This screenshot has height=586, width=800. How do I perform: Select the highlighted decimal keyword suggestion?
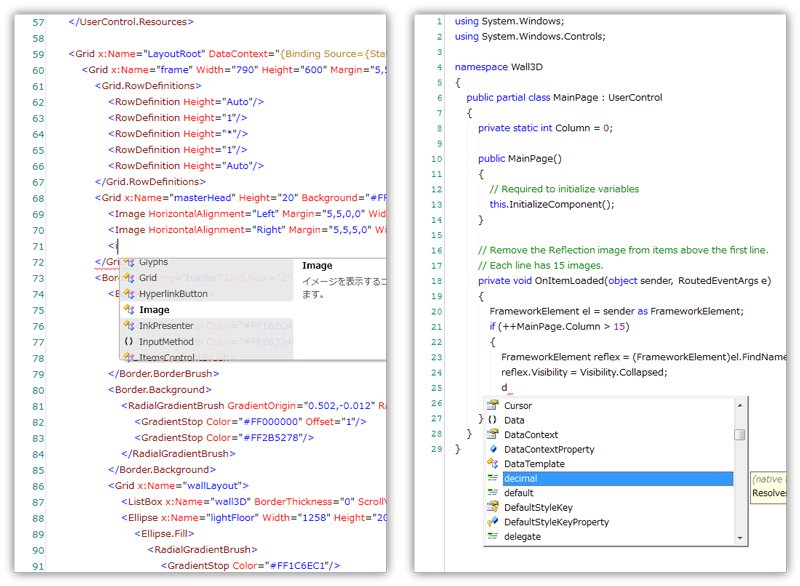[x=617, y=478]
